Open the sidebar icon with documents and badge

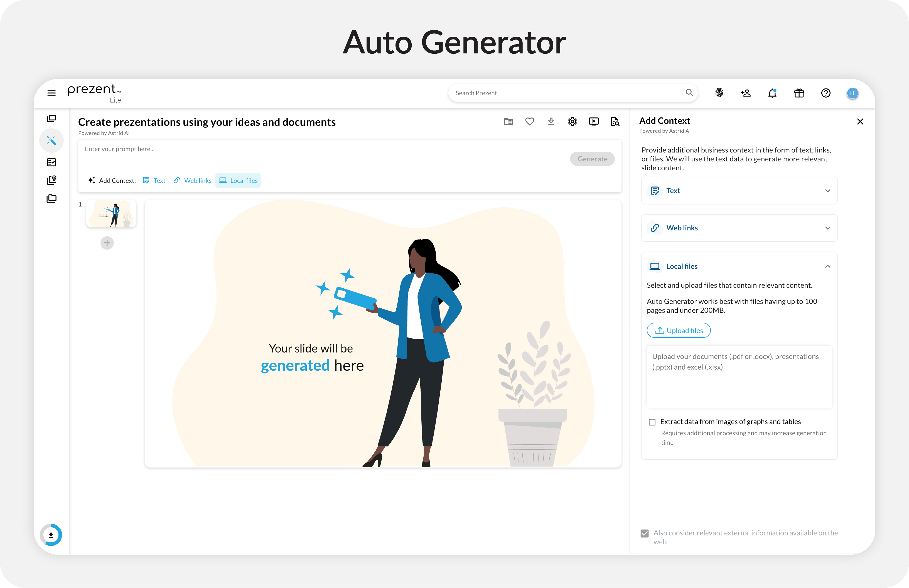(x=51, y=180)
